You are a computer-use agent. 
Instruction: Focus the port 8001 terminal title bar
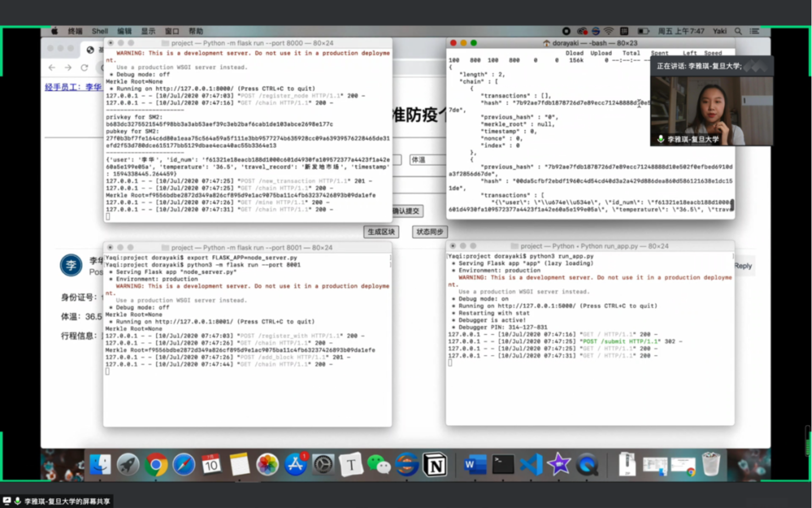(x=247, y=248)
